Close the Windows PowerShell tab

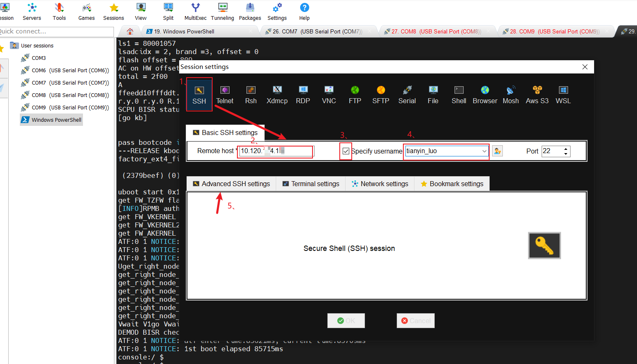point(251,31)
